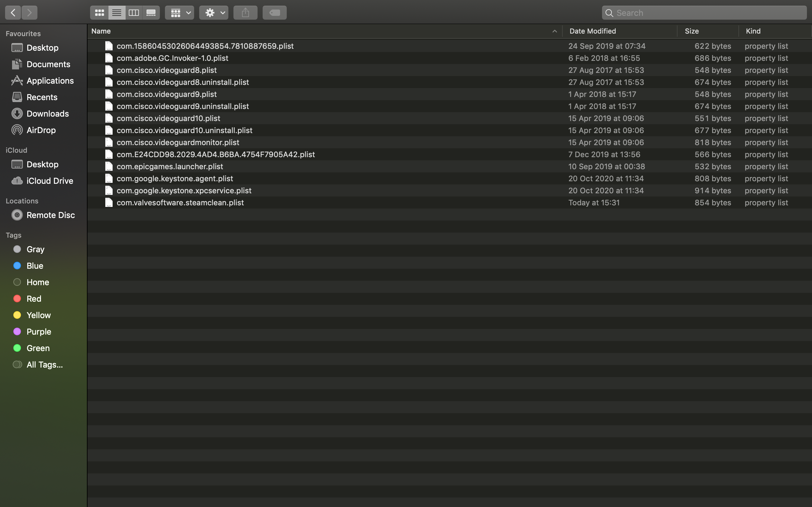812x507 pixels.
Task: Select the Red tag color
Action: coord(34,298)
